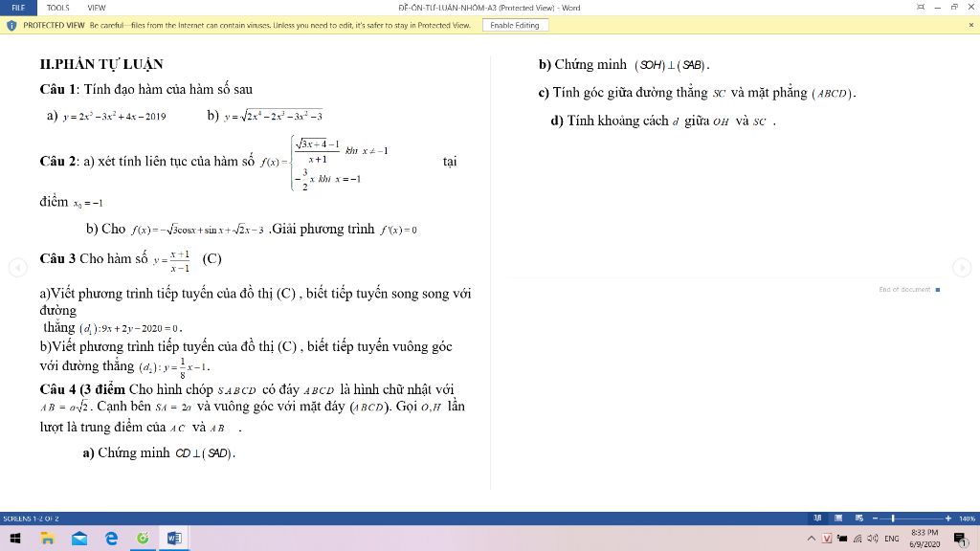Switch to Read Mode view in status bar
This screenshot has width=980, height=551.
[x=817, y=518]
